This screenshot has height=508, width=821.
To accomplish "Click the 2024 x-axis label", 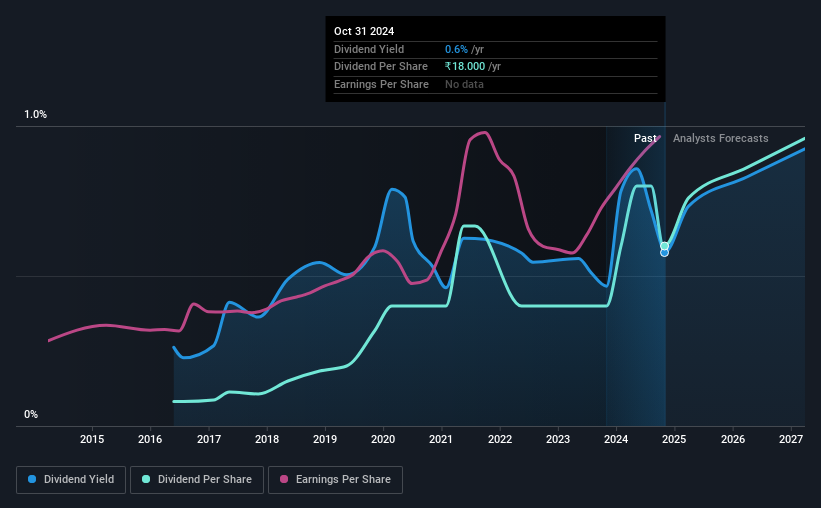I will tap(616, 439).
